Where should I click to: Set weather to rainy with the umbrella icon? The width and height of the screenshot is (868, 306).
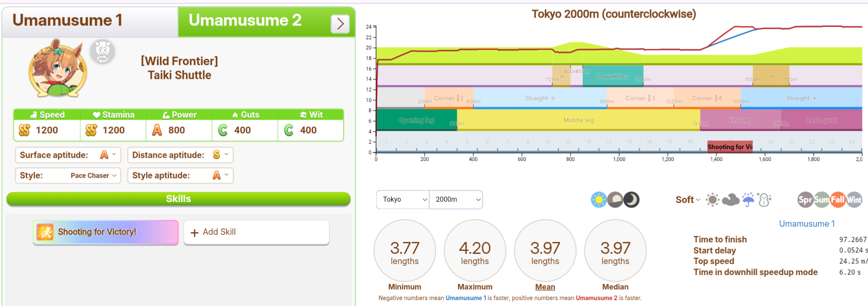coord(748,199)
